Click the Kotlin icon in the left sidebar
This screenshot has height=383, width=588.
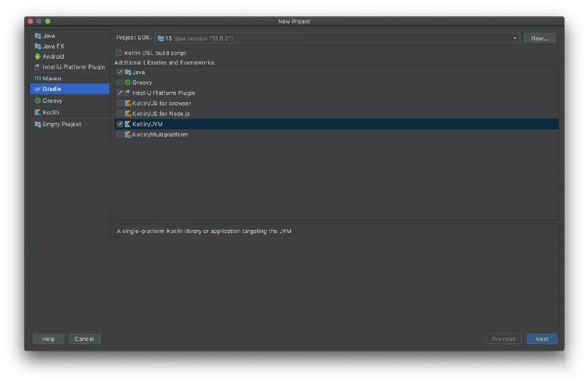click(37, 112)
